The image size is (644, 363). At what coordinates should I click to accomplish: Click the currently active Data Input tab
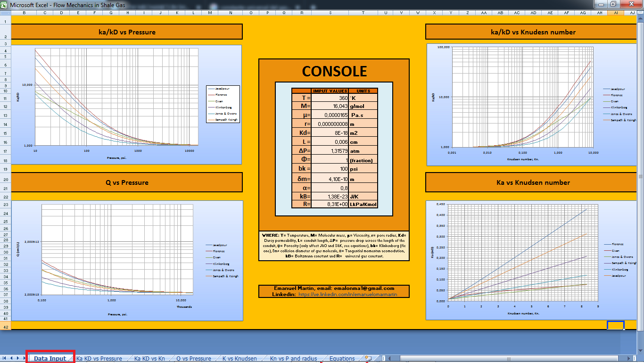[x=50, y=358]
